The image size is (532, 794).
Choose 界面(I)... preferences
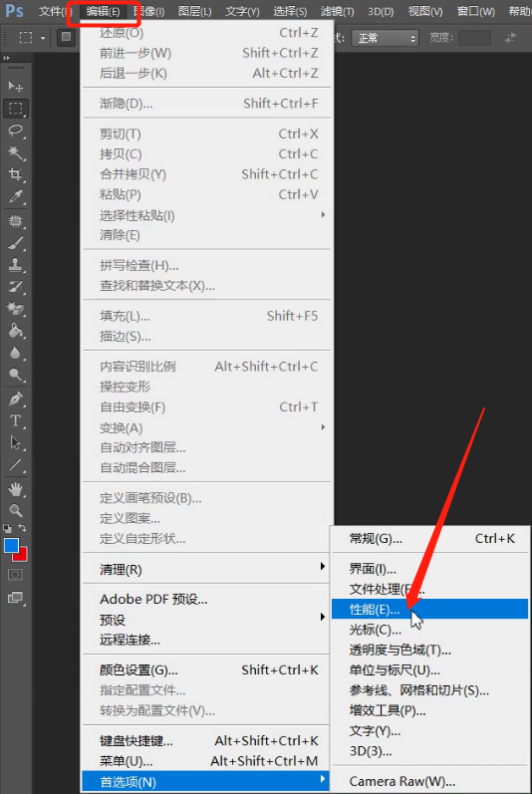(x=429, y=569)
